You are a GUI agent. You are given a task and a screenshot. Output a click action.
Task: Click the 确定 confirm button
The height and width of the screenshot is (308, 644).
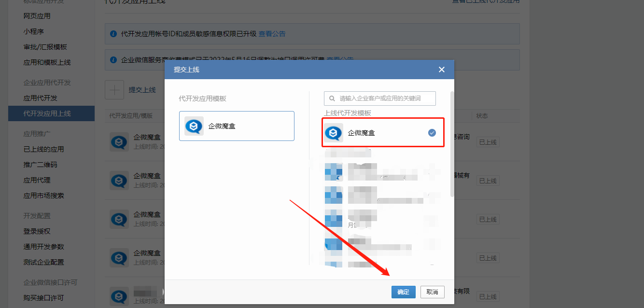coord(403,292)
